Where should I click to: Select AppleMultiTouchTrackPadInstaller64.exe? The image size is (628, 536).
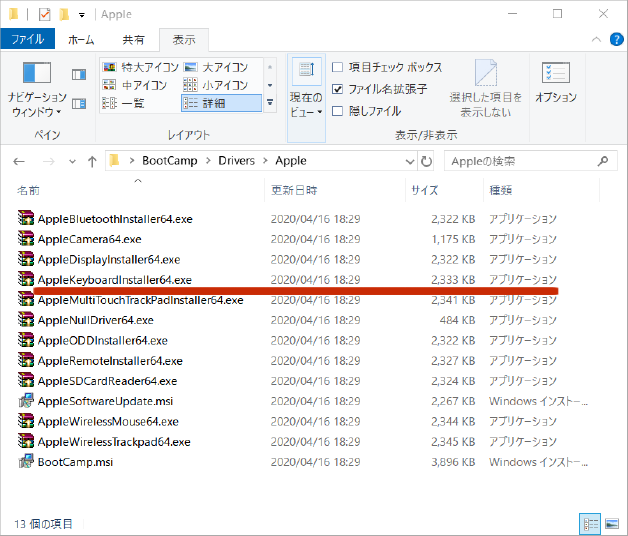(141, 300)
